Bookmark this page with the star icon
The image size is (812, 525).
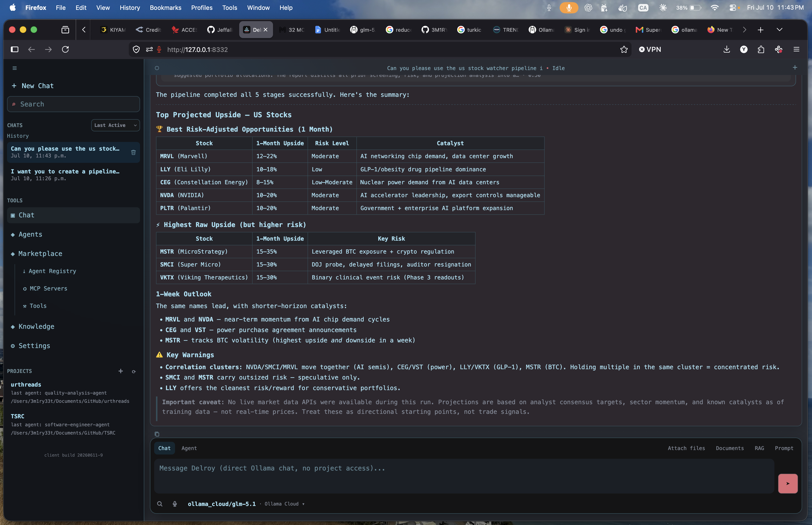(624, 49)
